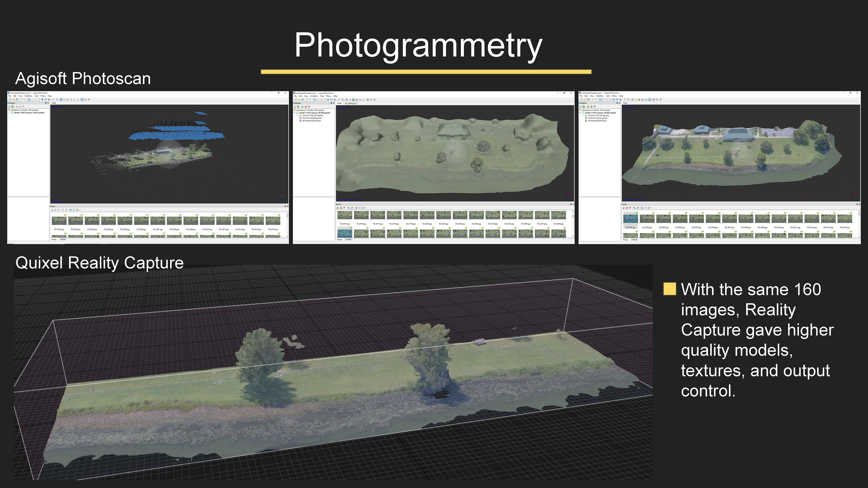868x488 pixels.
Task: Click red disable icon in middle Workspace panel
Action: [306, 107]
